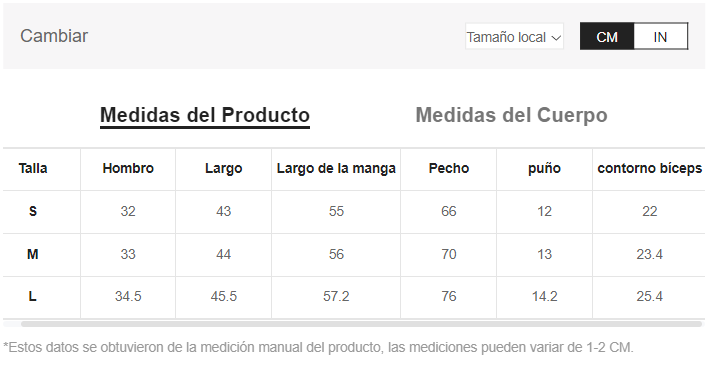Click the contorno bíceps column header
Screen dimensions: 708x377
[650, 168]
